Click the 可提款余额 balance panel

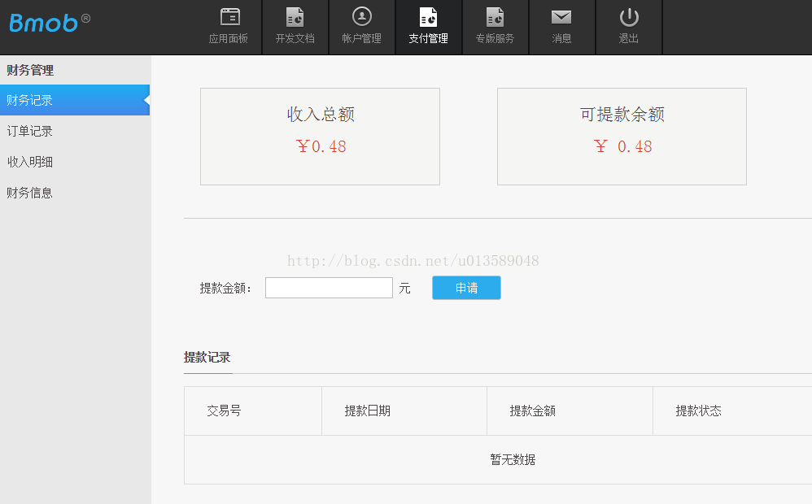pos(621,136)
